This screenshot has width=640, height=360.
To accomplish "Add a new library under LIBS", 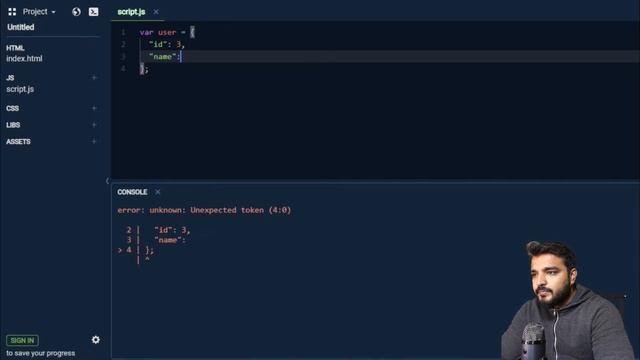I will pyautogui.click(x=94, y=125).
